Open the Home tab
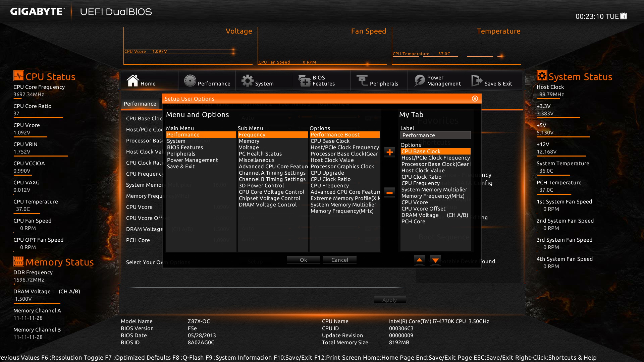The height and width of the screenshot is (362, 644). coord(150,80)
